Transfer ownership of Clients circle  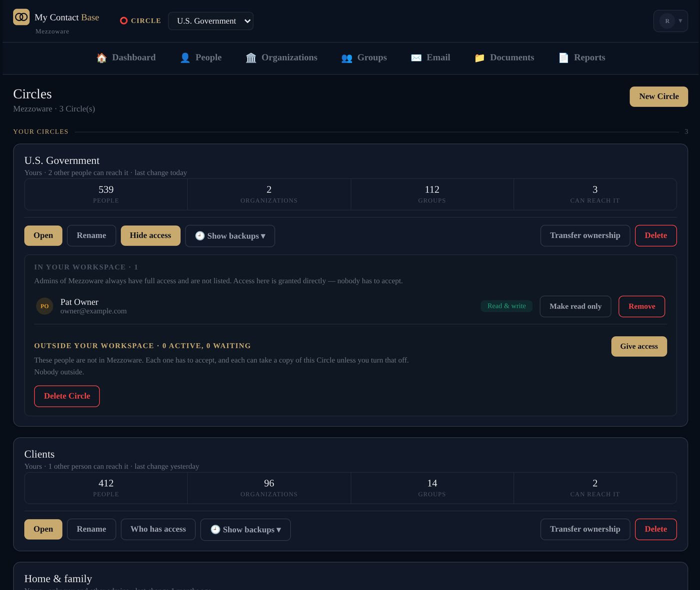pos(585,529)
